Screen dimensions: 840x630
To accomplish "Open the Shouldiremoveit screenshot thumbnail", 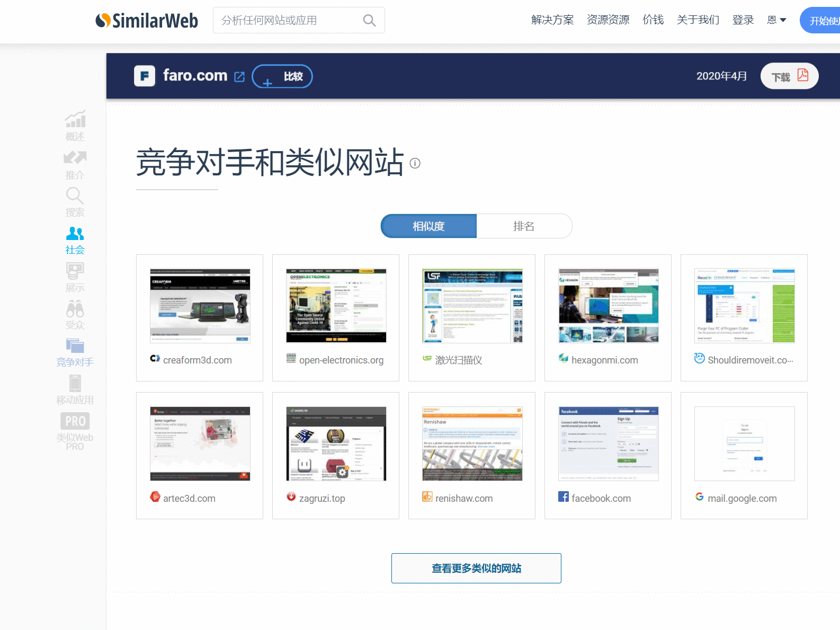I will point(745,306).
